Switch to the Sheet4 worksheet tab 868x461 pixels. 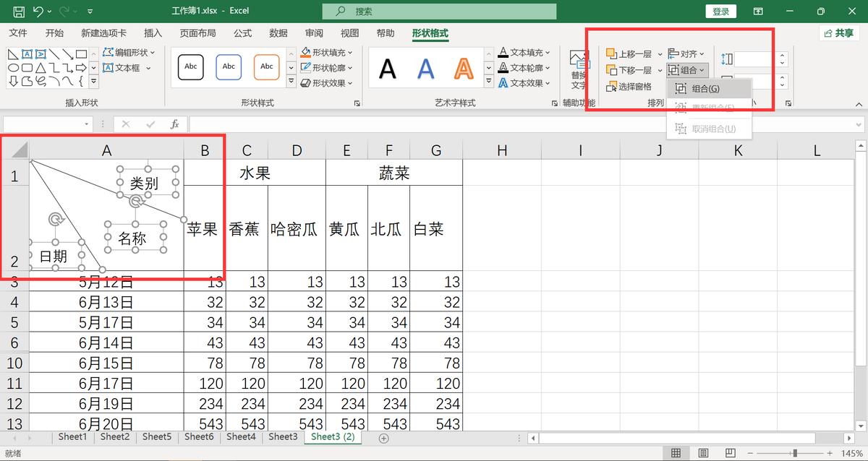pos(241,437)
